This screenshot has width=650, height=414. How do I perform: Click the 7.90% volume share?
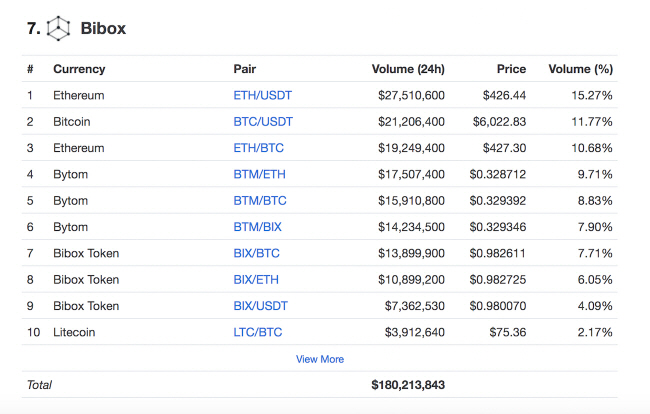(595, 227)
